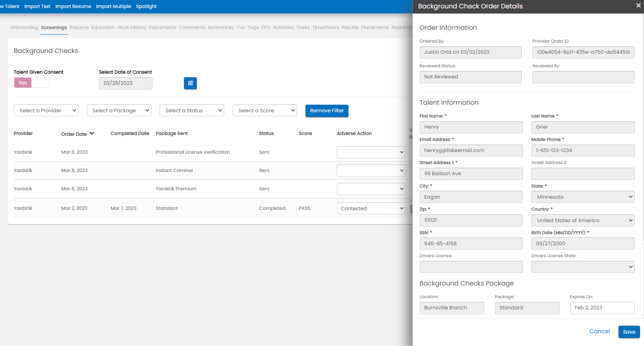Click the PASS score cell
Image resolution: width=644 pixels, height=346 pixels.
304,208
